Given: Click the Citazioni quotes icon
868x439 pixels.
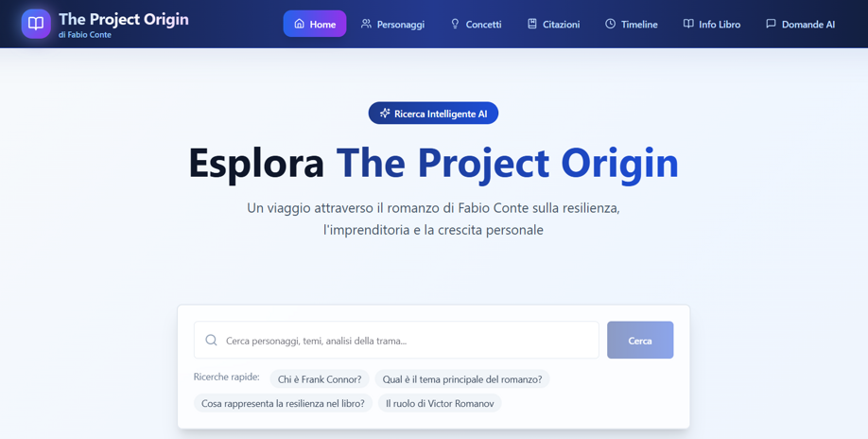Looking at the screenshot, I should tap(532, 24).
